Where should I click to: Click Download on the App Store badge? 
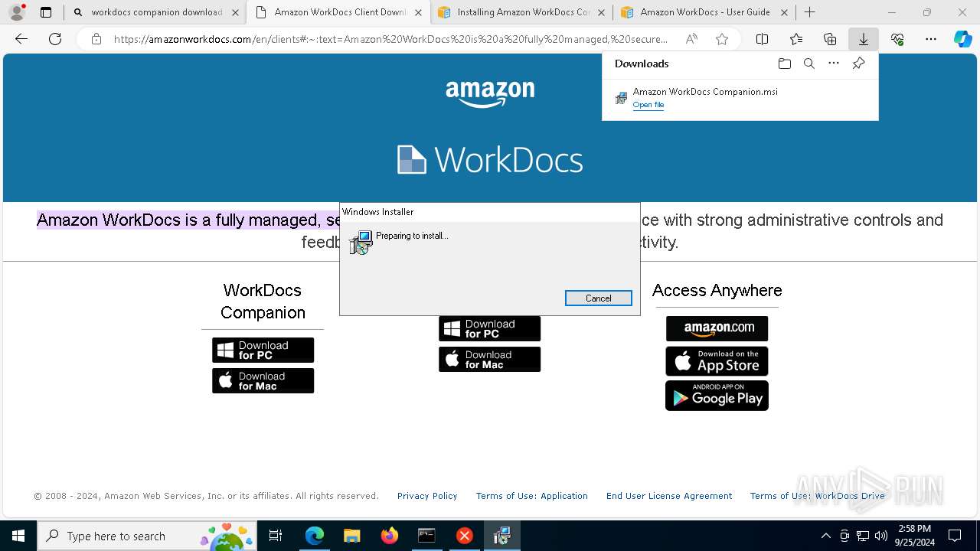(x=717, y=361)
